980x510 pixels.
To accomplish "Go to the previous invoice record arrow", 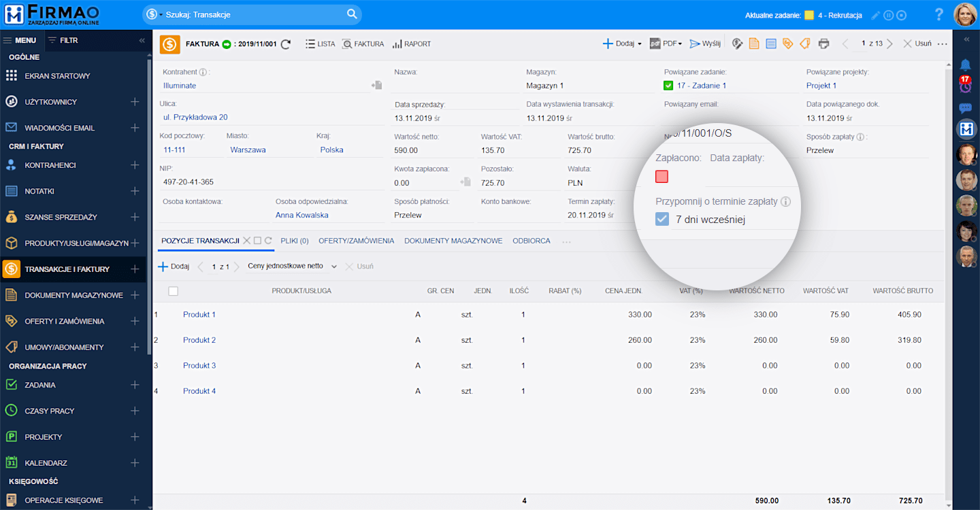I will (845, 44).
